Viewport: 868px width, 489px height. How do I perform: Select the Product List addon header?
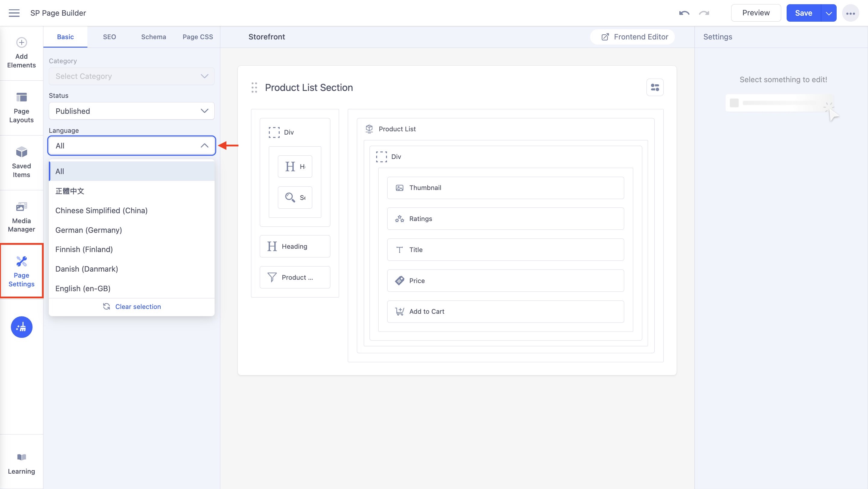pyautogui.click(x=391, y=129)
